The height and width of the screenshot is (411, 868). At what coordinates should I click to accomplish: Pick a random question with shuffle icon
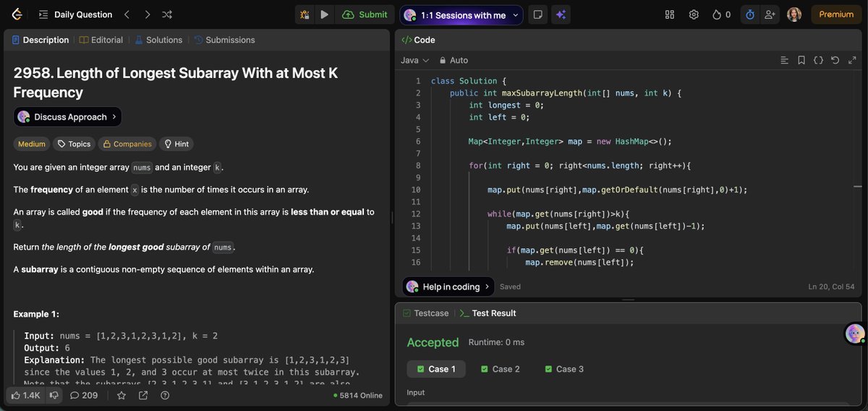point(167,14)
